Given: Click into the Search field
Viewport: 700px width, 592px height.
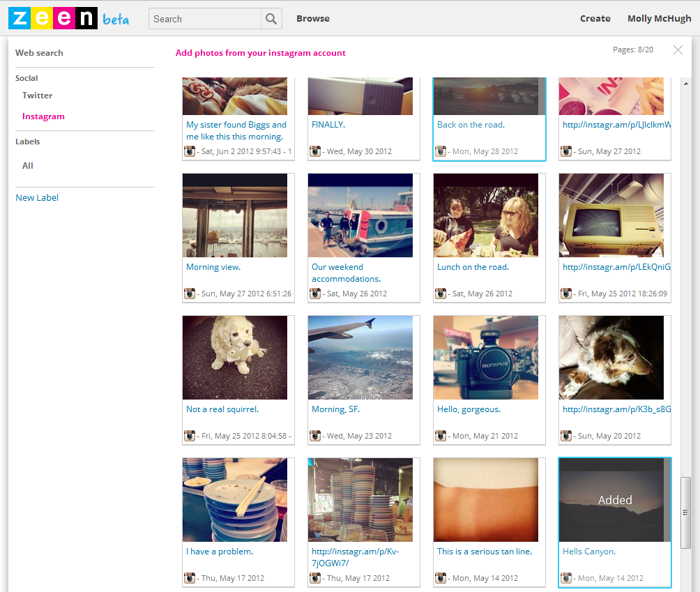Looking at the screenshot, I should (205, 19).
